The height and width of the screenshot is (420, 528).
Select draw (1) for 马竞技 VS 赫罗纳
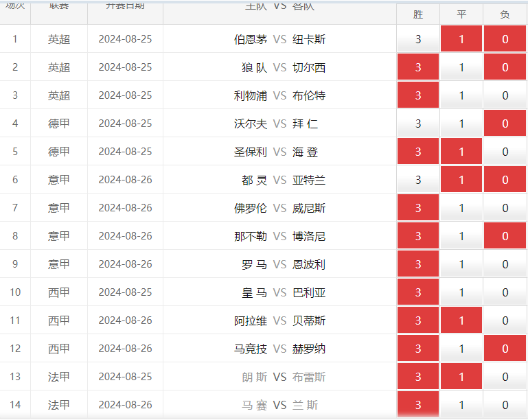461,349
